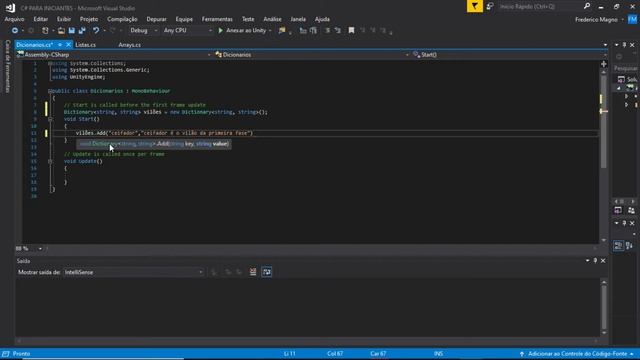Open the Editar menu
640x360 pixels.
click(x=40, y=19)
